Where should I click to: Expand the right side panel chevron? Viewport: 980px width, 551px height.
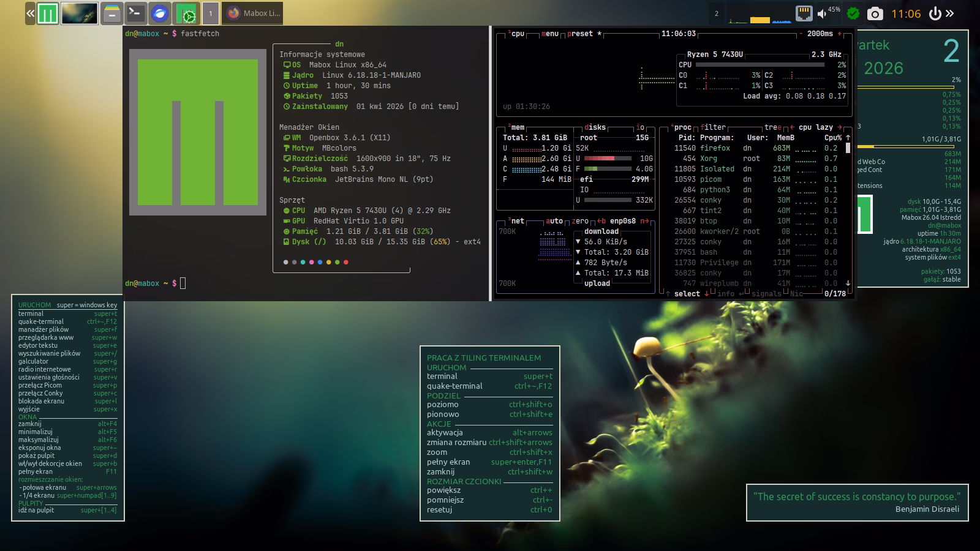[x=950, y=13]
